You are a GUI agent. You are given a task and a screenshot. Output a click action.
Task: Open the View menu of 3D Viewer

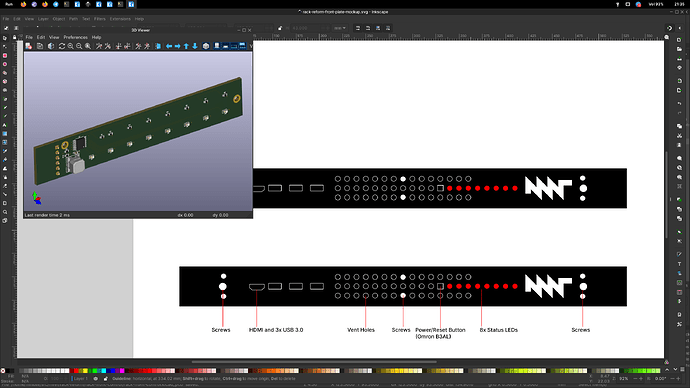click(54, 37)
